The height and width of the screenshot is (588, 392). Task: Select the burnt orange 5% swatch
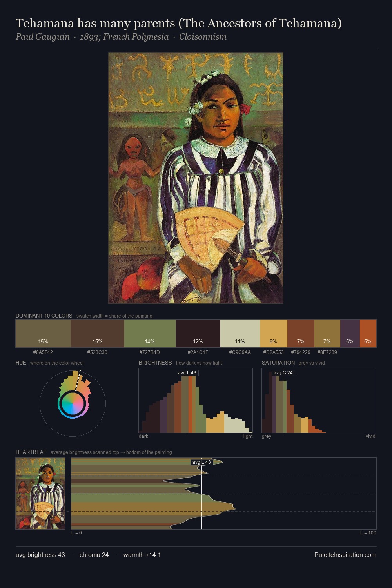click(x=368, y=334)
